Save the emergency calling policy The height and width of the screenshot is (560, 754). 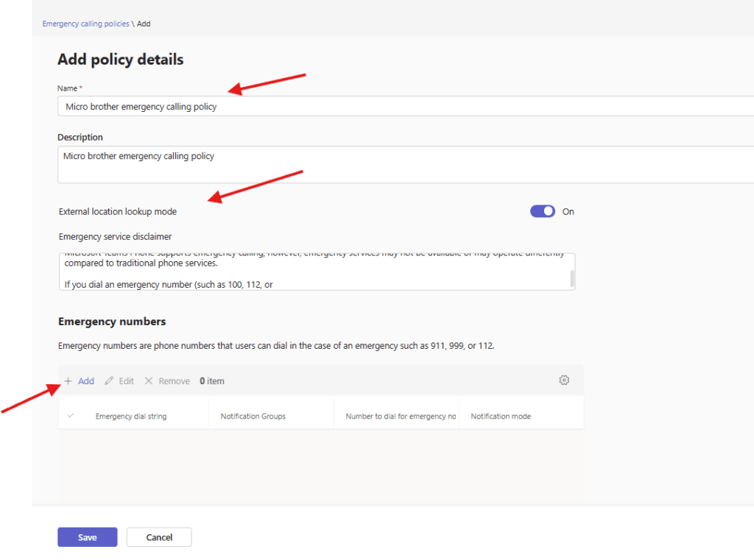click(87, 537)
